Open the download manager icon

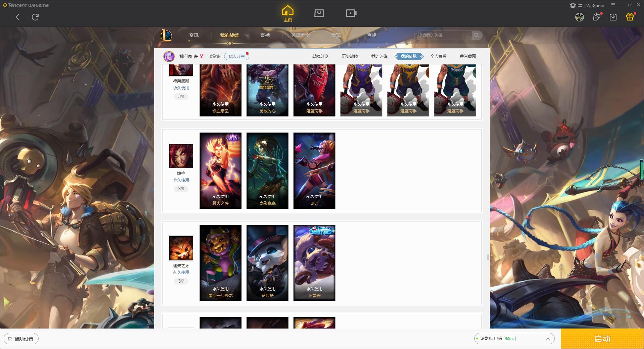[613, 17]
